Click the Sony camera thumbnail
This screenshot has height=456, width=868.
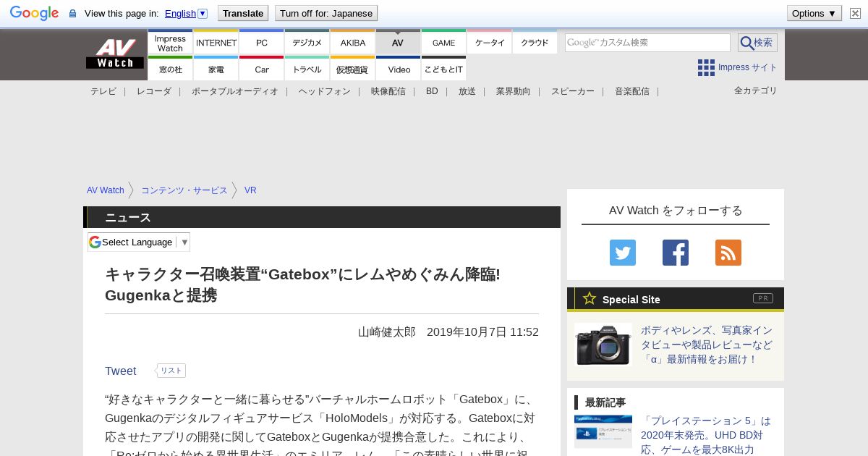pos(603,345)
